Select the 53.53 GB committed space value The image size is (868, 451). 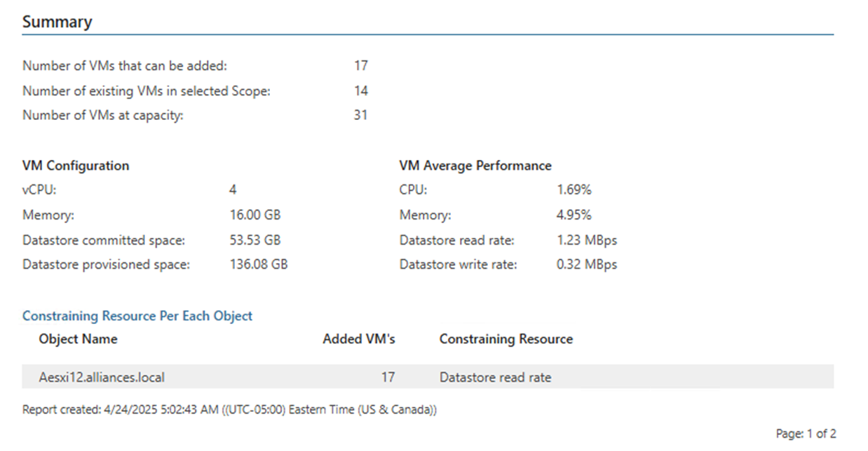point(255,241)
